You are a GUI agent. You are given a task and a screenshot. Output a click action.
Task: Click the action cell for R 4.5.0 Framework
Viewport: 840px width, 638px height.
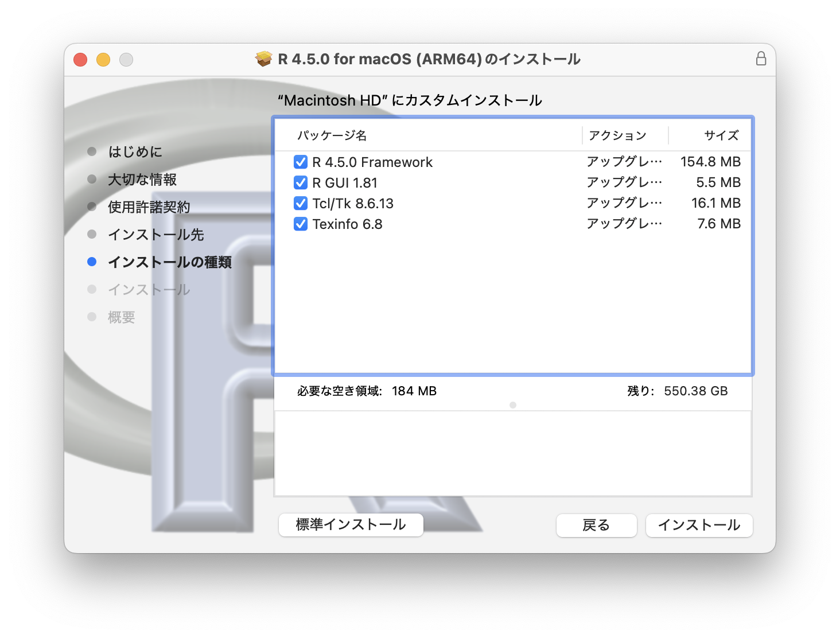(x=624, y=162)
